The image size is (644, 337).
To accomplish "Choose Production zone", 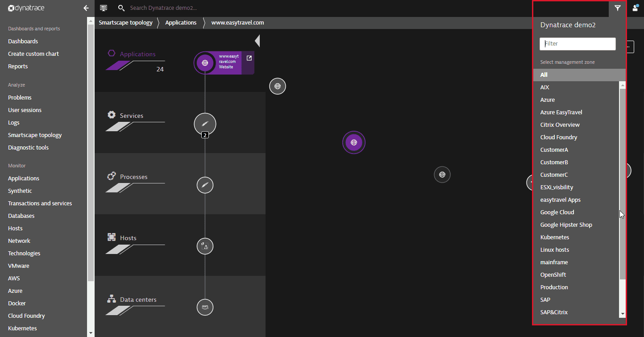I will (554, 287).
